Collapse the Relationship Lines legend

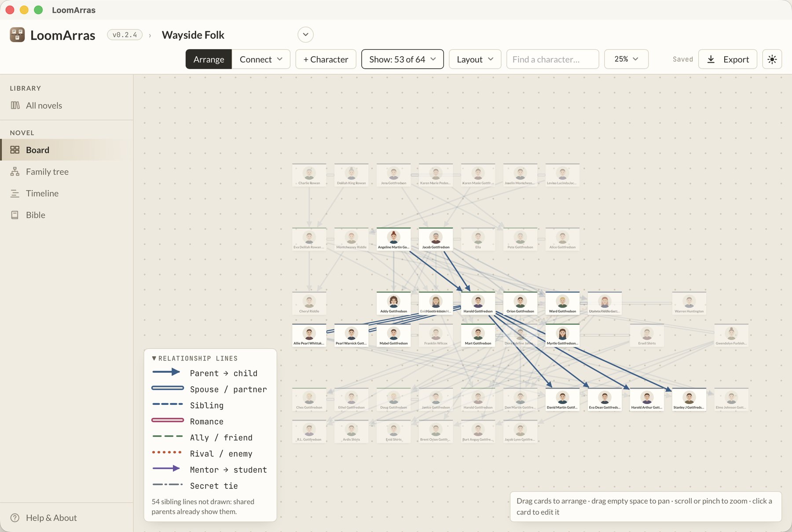(194, 358)
